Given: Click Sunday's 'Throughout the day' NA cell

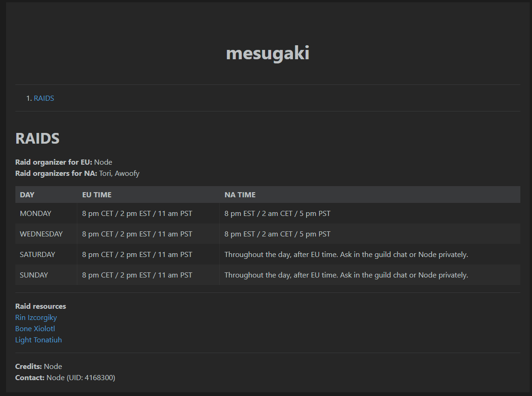Looking at the screenshot, I should point(370,275).
